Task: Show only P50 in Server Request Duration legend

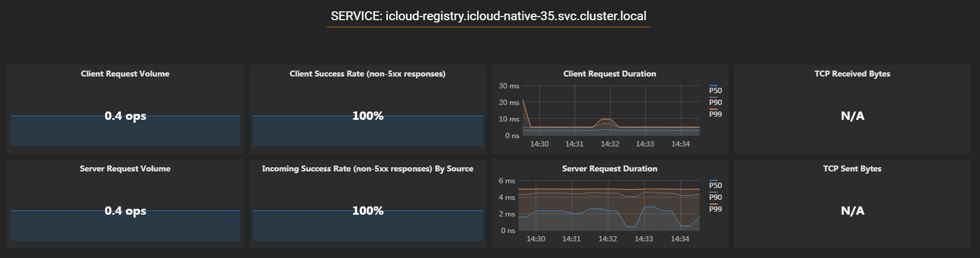Action: (715, 186)
